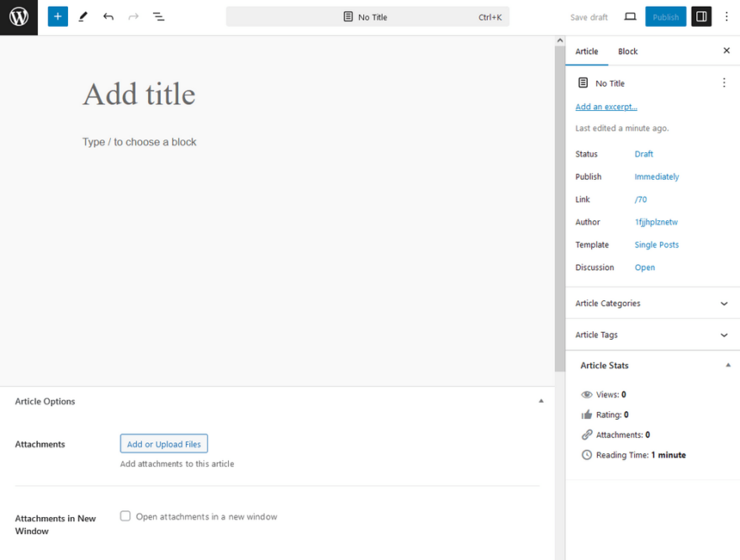
Task: Click the Publish button
Action: pyautogui.click(x=665, y=16)
